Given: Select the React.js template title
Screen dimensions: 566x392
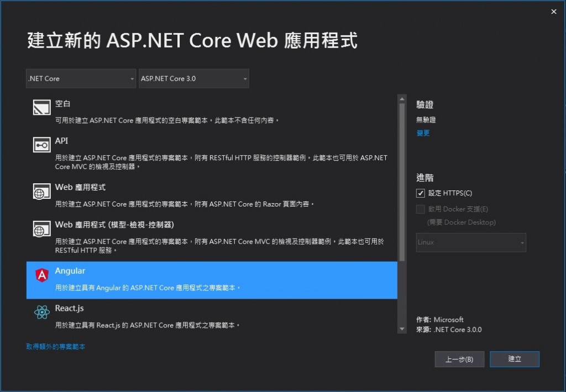Looking at the screenshot, I should coord(69,308).
